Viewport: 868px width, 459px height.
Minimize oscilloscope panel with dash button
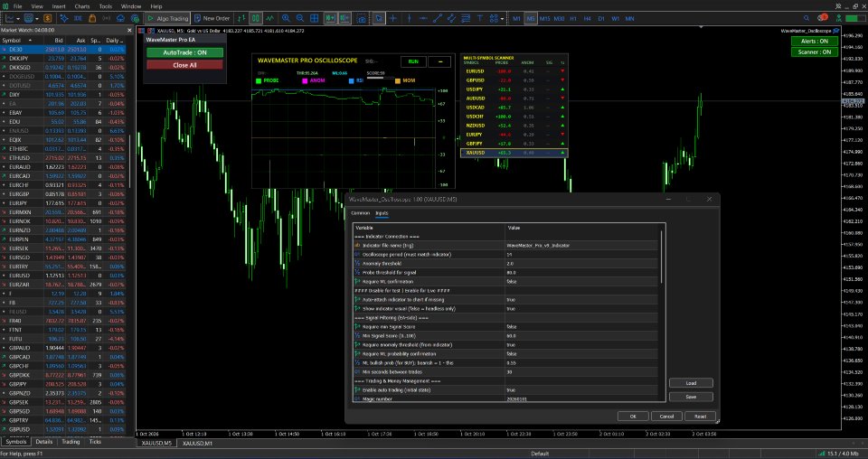[440, 61]
